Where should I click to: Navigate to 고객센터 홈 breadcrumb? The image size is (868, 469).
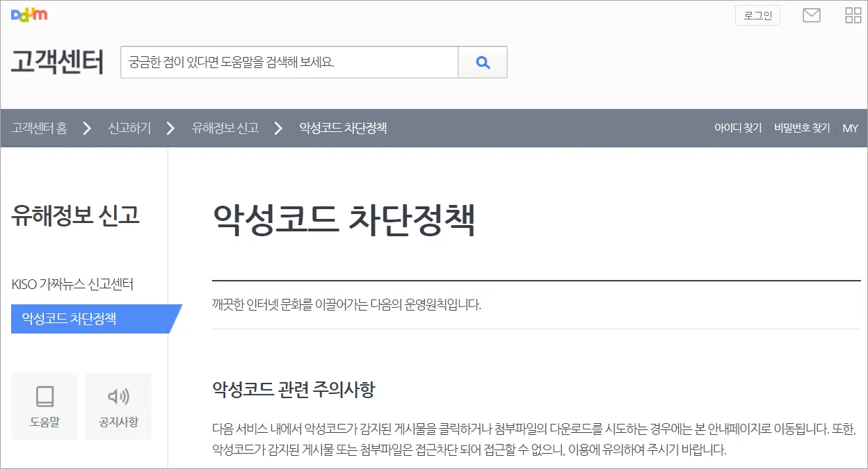39,128
